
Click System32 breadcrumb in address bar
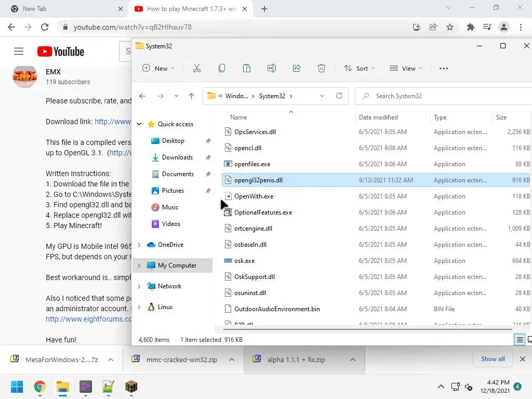click(x=272, y=96)
